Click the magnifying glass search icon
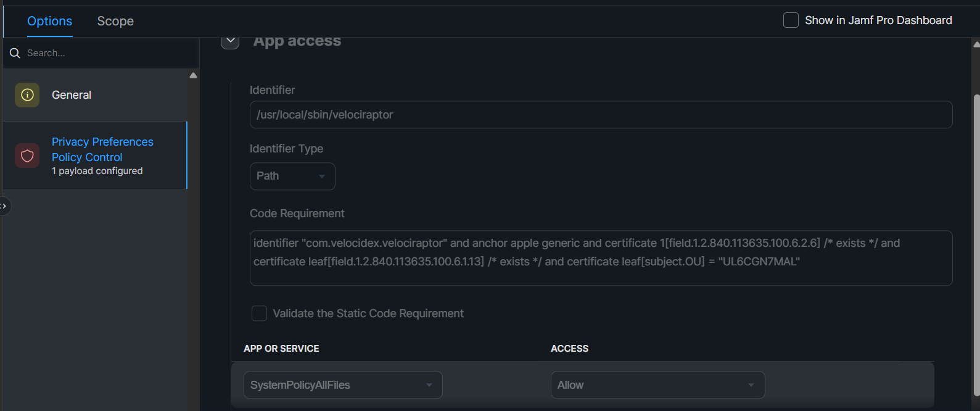 [15, 53]
